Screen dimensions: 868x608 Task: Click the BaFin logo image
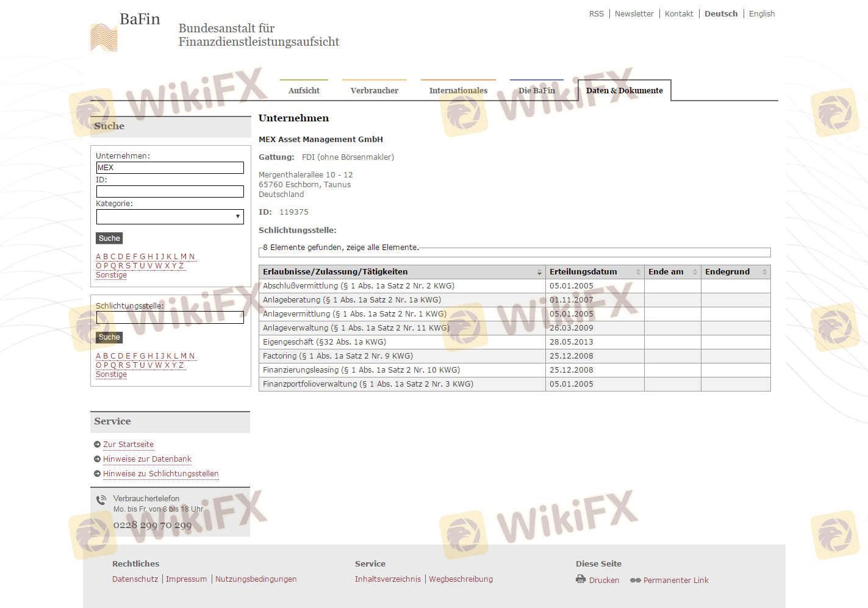(104, 37)
